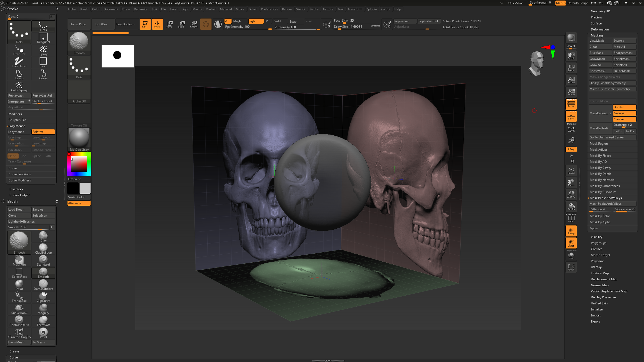This screenshot has width=644, height=362.
Task: Open the Zplugin menu
Action: click(371, 9)
